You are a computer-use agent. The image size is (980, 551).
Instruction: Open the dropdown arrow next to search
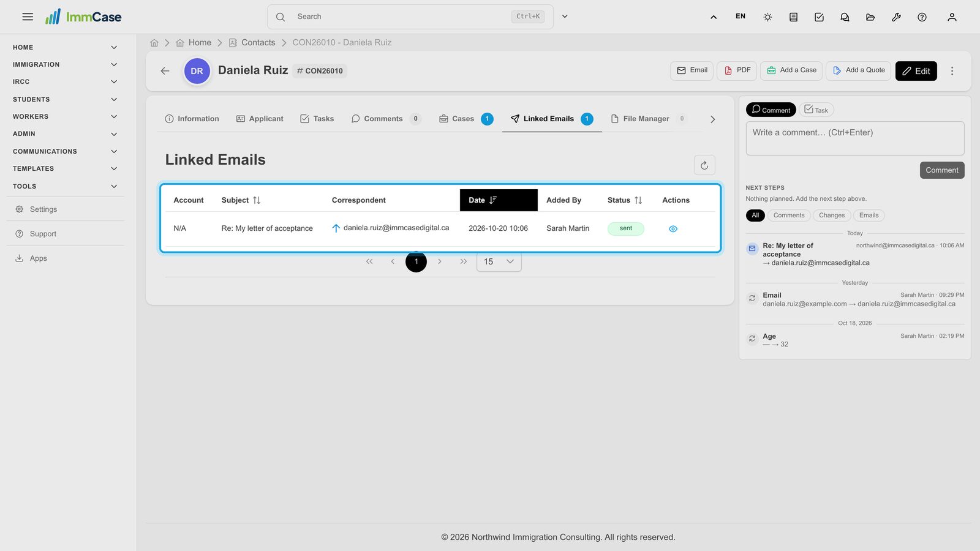[565, 17]
